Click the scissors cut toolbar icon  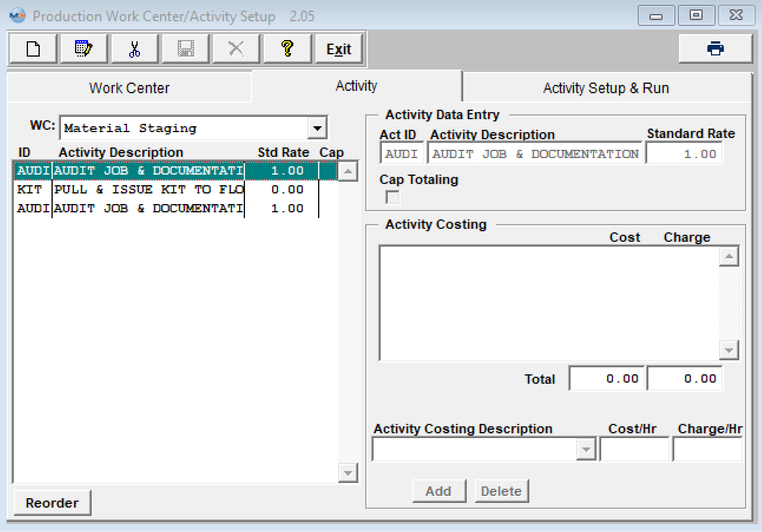[x=134, y=49]
